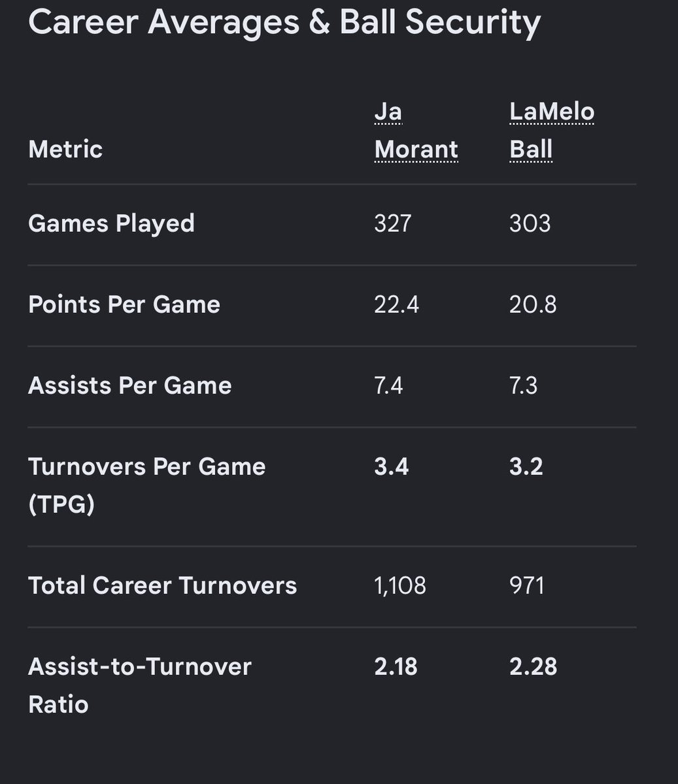The image size is (678, 784).
Task: Select the 1,108 career turnovers value
Action: [400, 586]
